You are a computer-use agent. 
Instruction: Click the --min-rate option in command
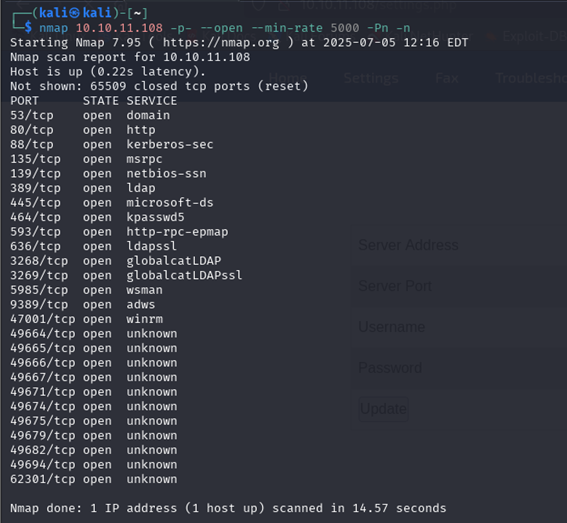tap(286, 28)
